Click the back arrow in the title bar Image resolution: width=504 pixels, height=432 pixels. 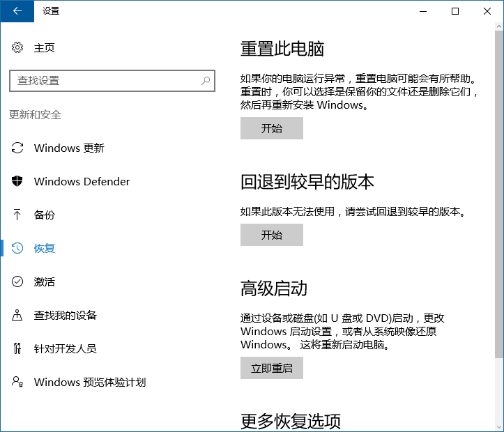click(17, 10)
